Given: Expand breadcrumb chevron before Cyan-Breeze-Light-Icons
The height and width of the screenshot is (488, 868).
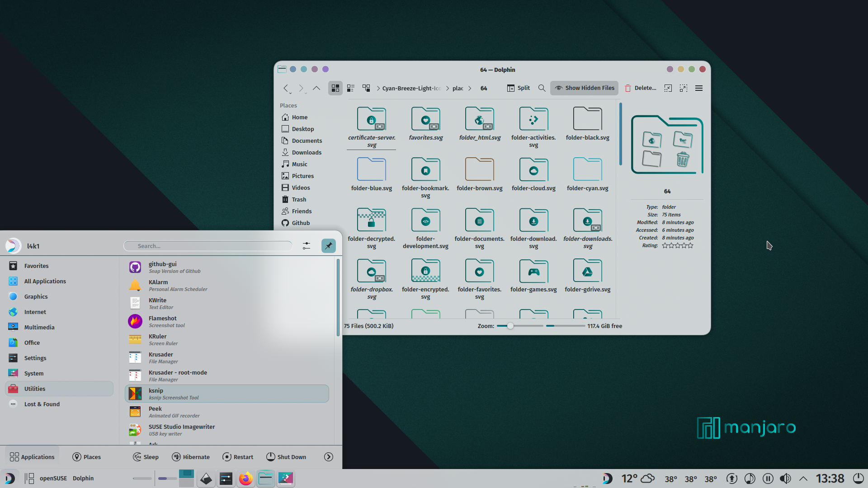Looking at the screenshot, I should click(378, 89).
